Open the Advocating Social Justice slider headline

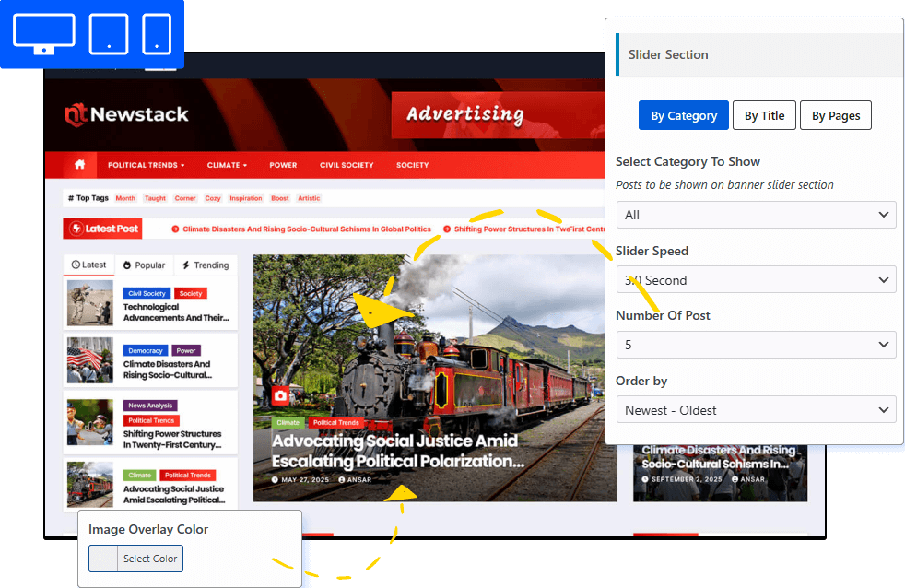click(398, 451)
